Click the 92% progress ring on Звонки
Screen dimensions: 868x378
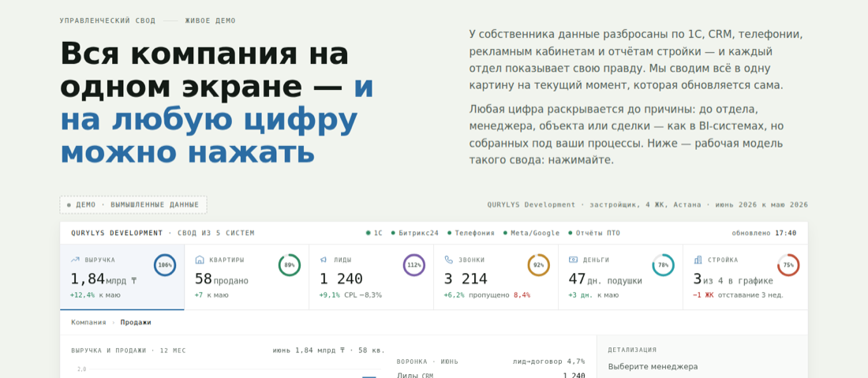point(539,265)
